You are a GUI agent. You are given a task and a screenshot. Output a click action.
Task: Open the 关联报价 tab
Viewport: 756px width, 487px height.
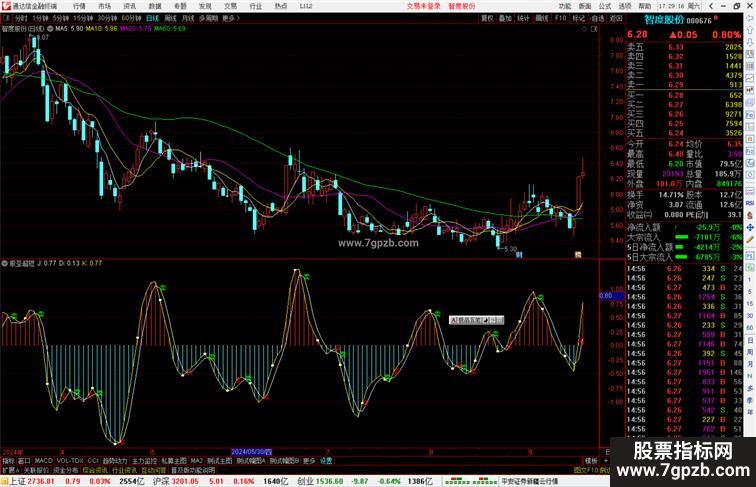pos(36,470)
